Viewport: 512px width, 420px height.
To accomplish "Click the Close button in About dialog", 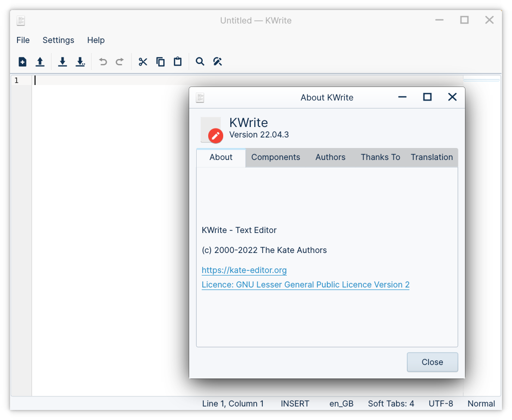I will point(432,362).
